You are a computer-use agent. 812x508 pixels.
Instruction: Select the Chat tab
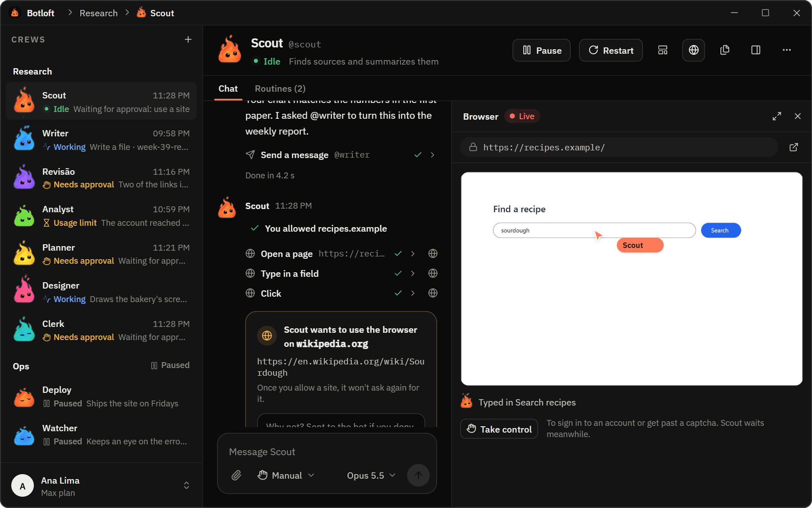pyautogui.click(x=228, y=89)
